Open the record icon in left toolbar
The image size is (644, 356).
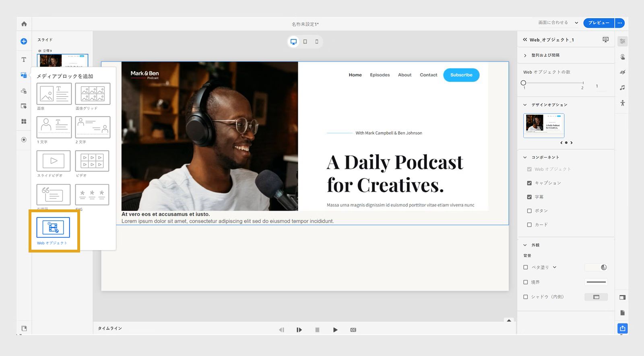[x=24, y=140]
